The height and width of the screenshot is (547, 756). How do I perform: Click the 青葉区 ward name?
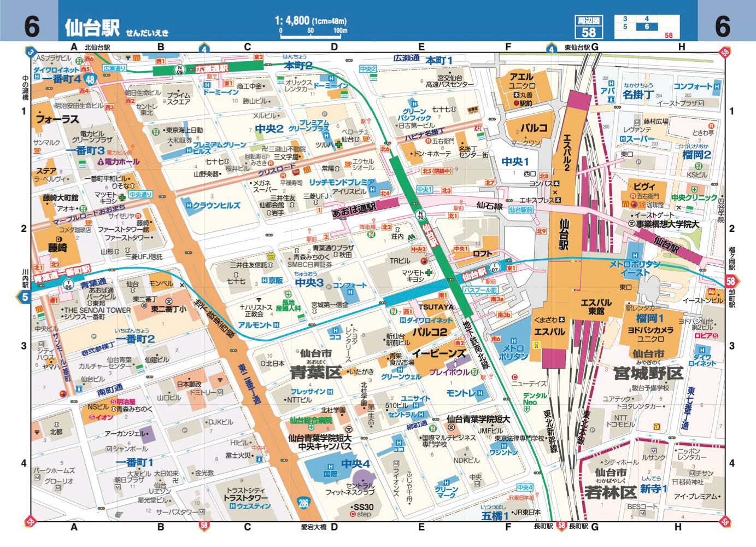tap(316, 373)
